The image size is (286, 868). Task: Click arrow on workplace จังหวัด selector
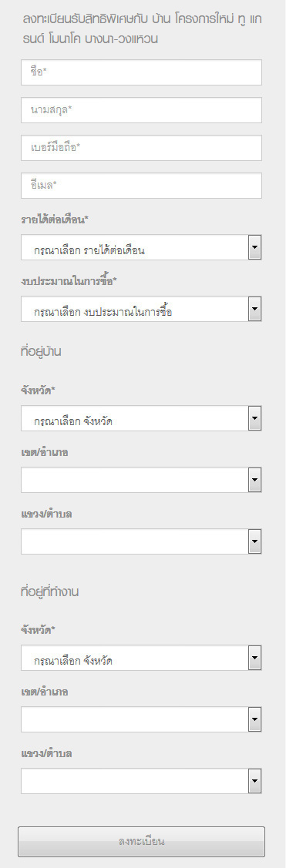[x=255, y=658]
